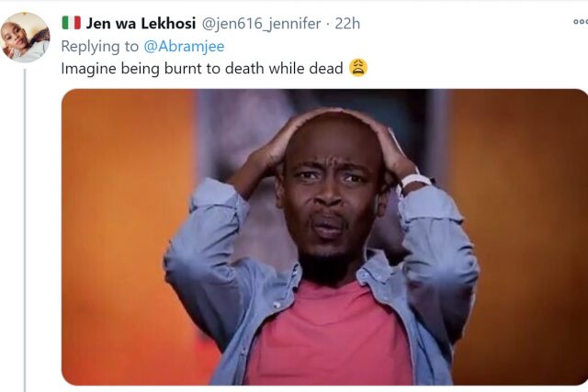Click the display name Jen wa Lekhosi
This screenshot has width=588, height=392.
point(141,24)
